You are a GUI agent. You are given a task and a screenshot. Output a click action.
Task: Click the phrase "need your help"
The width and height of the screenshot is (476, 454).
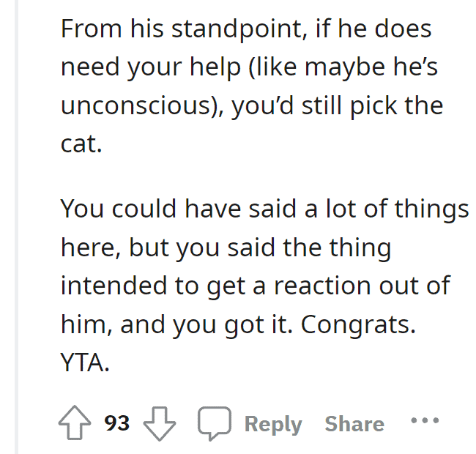coord(151,68)
